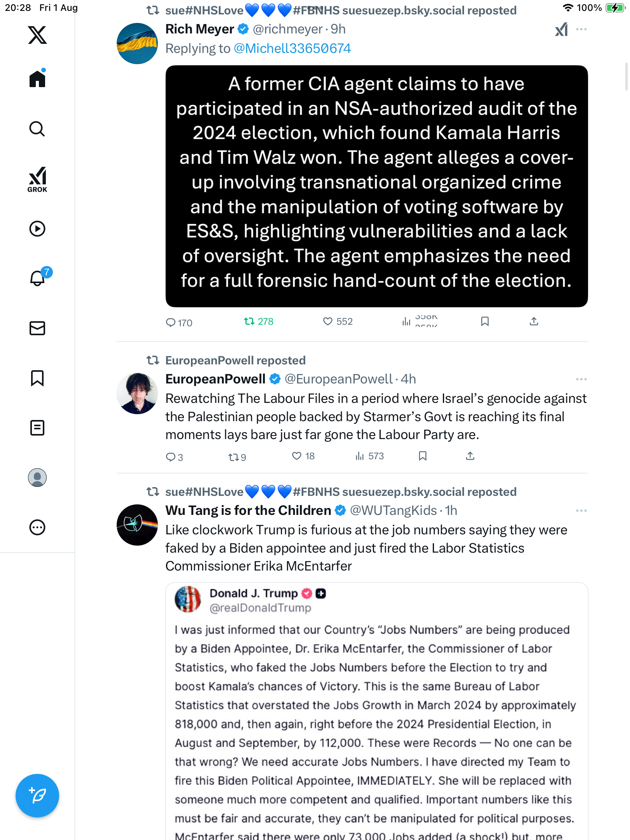
Task: Open the Lists icon in sidebar
Action: 37,428
